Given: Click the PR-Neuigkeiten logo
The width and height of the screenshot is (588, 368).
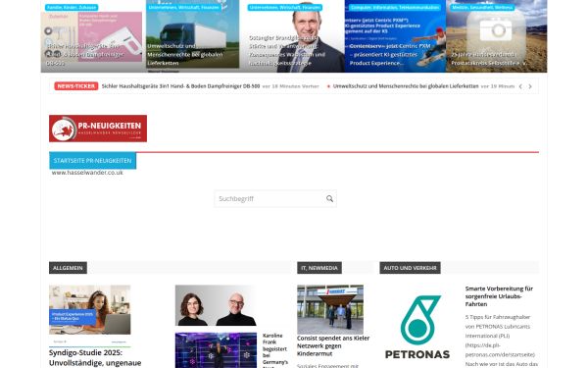Looking at the screenshot, I should click(x=98, y=129).
